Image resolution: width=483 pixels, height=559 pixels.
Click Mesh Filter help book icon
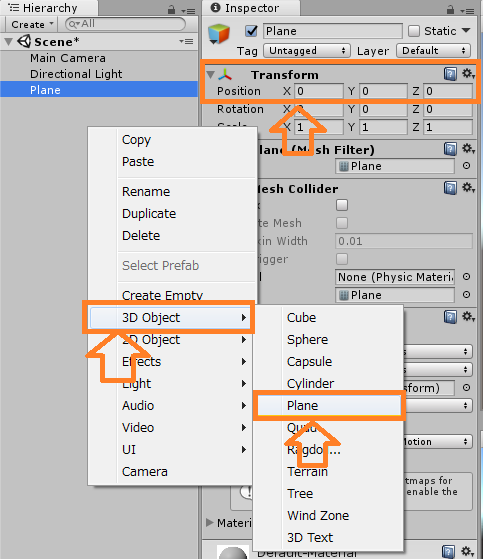point(450,149)
